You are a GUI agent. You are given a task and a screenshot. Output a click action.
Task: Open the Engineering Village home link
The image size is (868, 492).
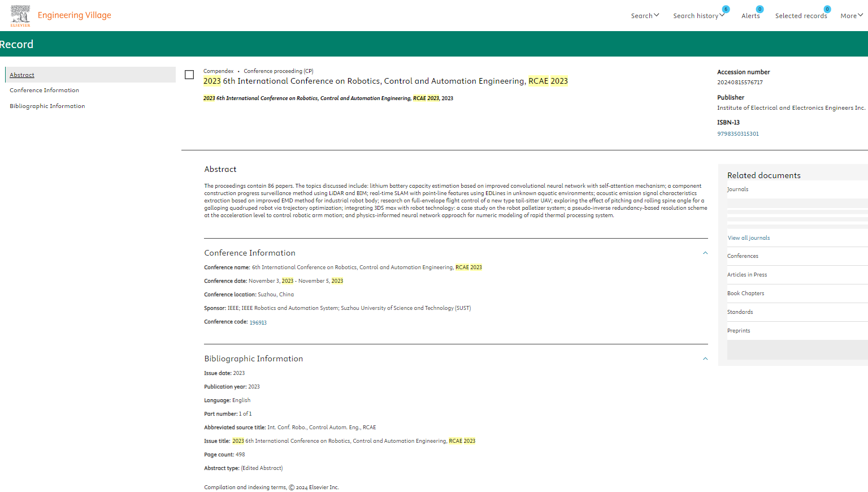pyautogui.click(x=75, y=15)
